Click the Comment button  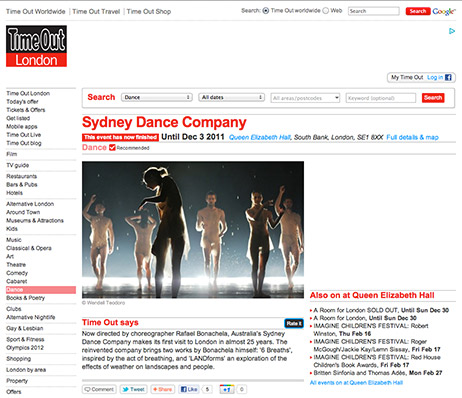click(x=99, y=389)
